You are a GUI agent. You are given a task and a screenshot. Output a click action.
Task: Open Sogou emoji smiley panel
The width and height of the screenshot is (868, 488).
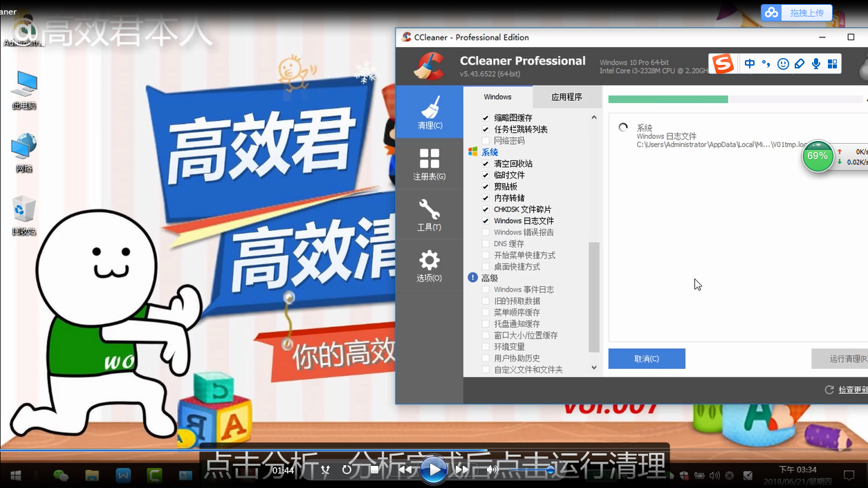tap(783, 64)
